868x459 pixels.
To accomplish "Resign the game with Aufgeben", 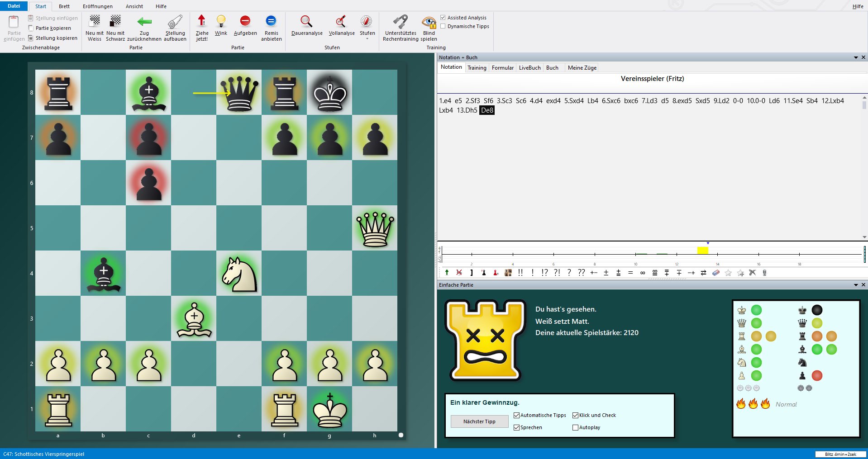I will (245, 25).
